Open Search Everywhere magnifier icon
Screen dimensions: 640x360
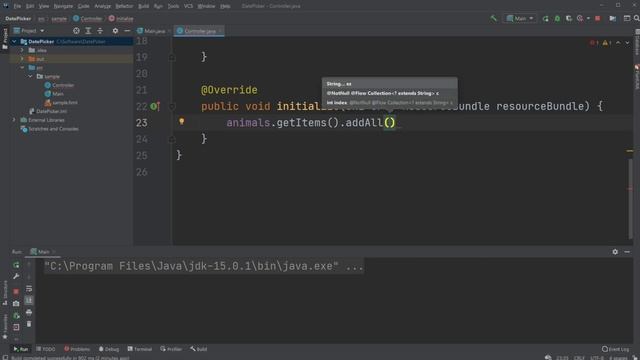[636, 18]
